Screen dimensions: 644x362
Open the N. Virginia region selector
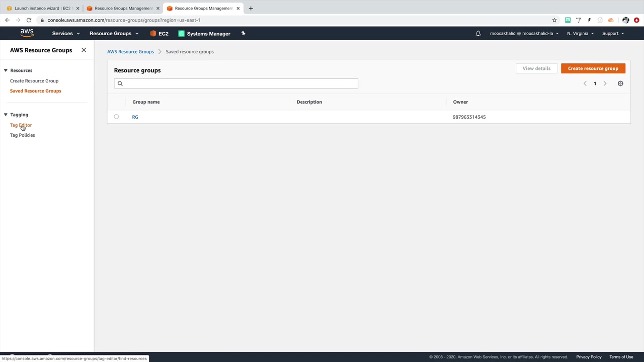tap(580, 34)
